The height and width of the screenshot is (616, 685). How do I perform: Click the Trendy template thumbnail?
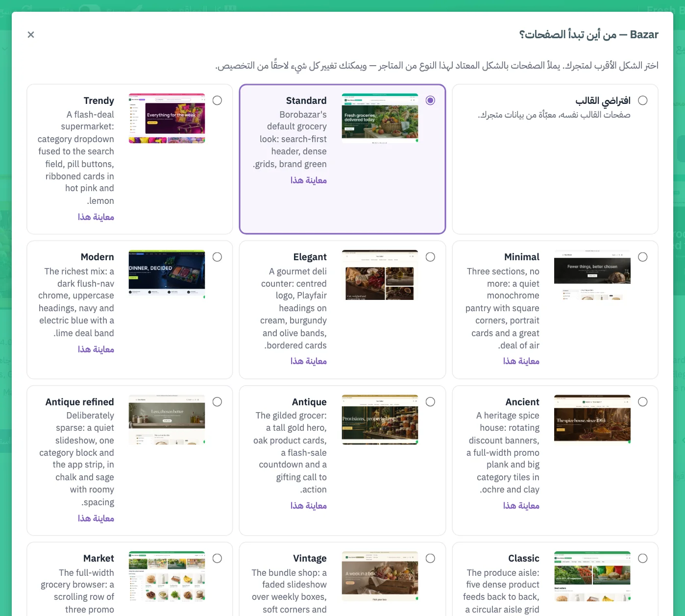point(167,118)
